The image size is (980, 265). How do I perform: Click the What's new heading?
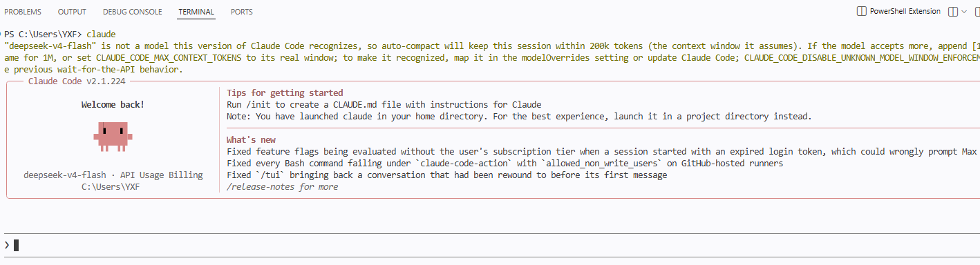pyautogui.click(x=251, y=140)
